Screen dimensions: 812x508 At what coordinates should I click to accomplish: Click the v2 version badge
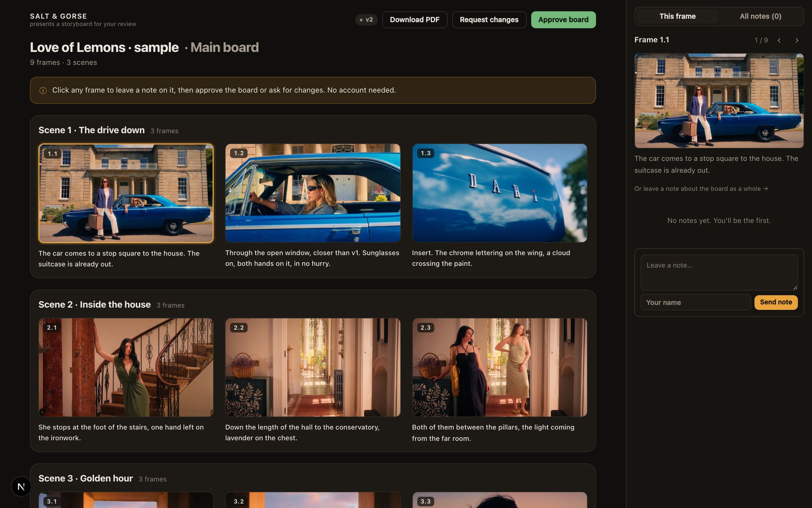click(x=366, y=20)
